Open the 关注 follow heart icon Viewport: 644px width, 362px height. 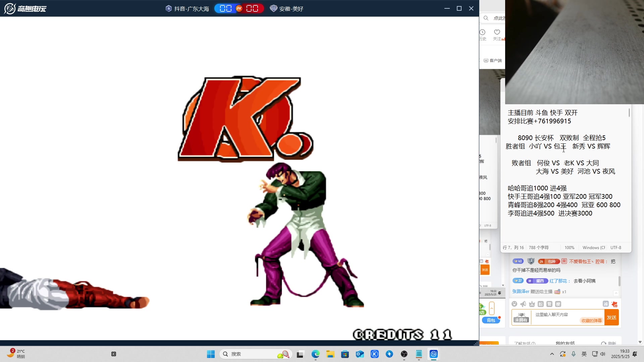[497, 35]
